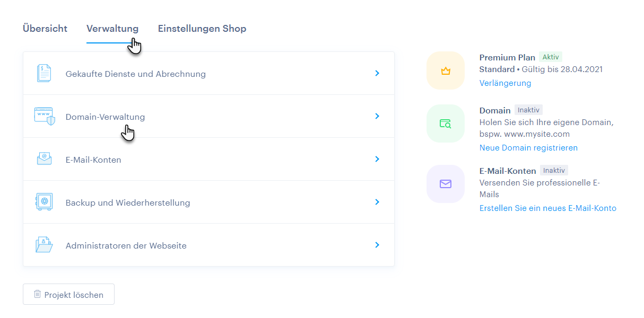Open Backup und Wiederherstellung chevron
Image resolution: width=644 pixels, height=318 pixels.
(377, 202)
